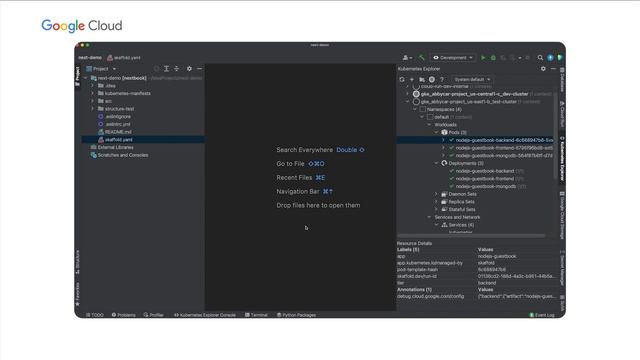Click the skaffold.yaml icon in the navigation bar

pos(110,58)
